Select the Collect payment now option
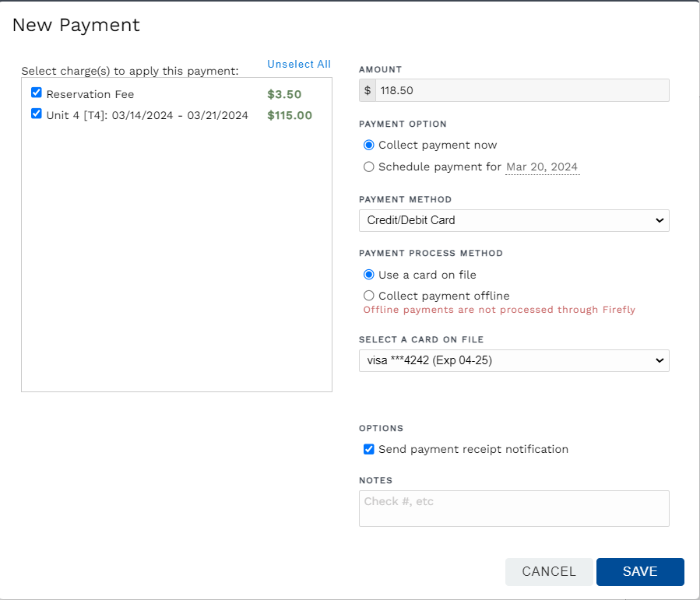Image resolution: width=700 pixels, height=600 pixels. tap(368, 145)
